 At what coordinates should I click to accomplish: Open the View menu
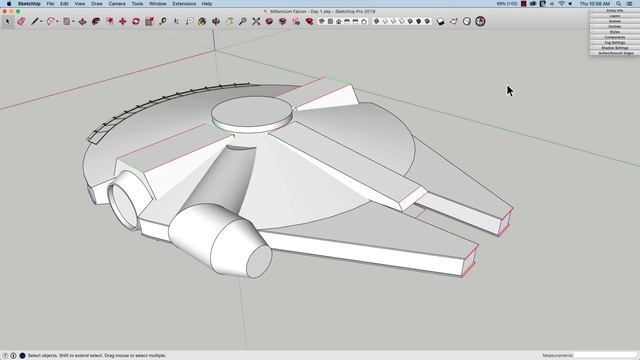(x=80, y=4)
